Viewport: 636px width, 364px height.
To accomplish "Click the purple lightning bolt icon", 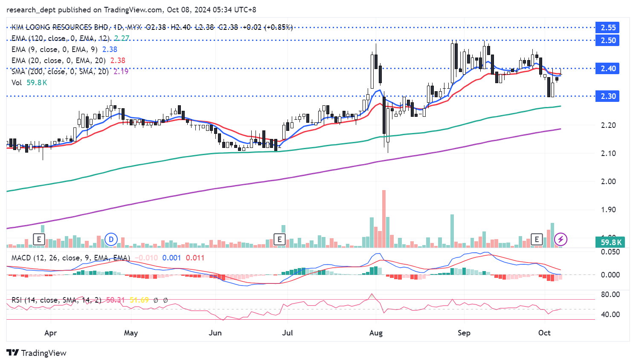I will coord(560,239).
